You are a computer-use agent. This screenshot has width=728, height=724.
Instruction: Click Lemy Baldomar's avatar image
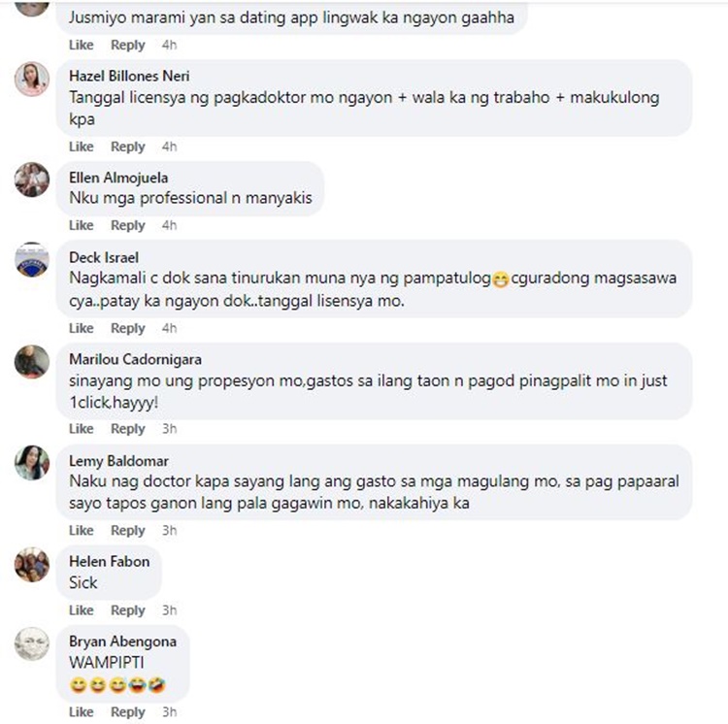[32, 463]
